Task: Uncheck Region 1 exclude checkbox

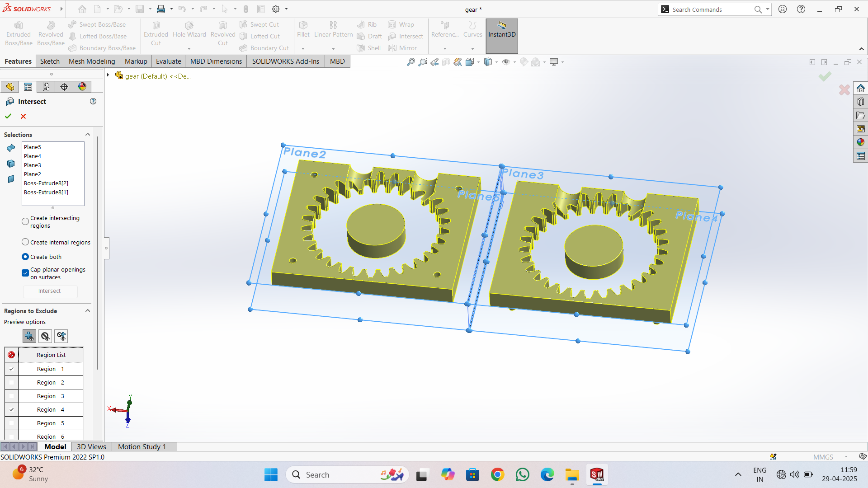Action: tap(11, 369)
